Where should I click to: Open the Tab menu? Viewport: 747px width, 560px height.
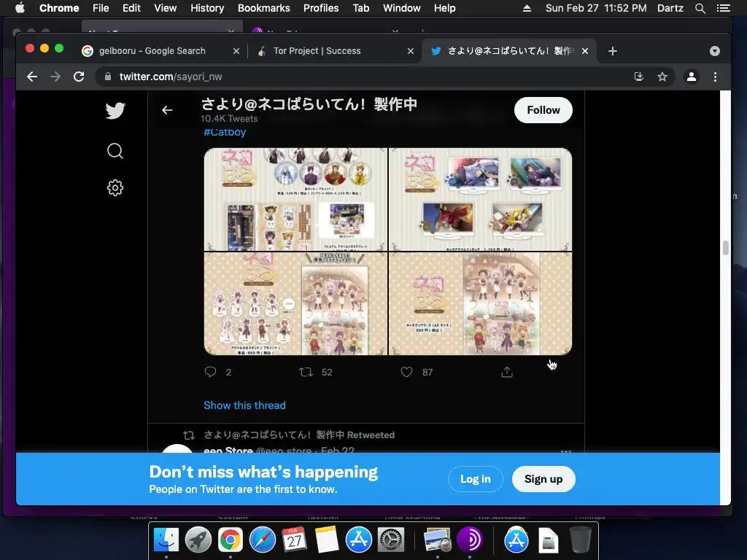(x=360, y=8)
